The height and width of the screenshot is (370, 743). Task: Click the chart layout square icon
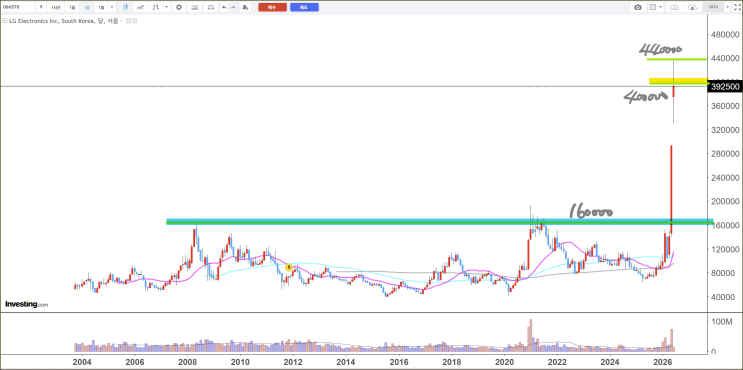pos(653,7)
